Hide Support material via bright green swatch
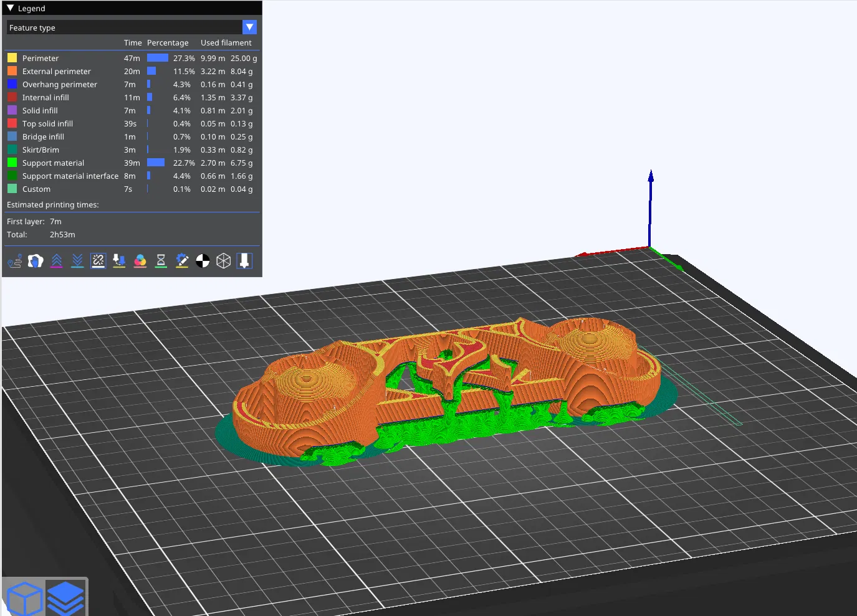Image resolution: width=857 pixels, height=616 pixels. pyautogui.click(x=12, y=163)
